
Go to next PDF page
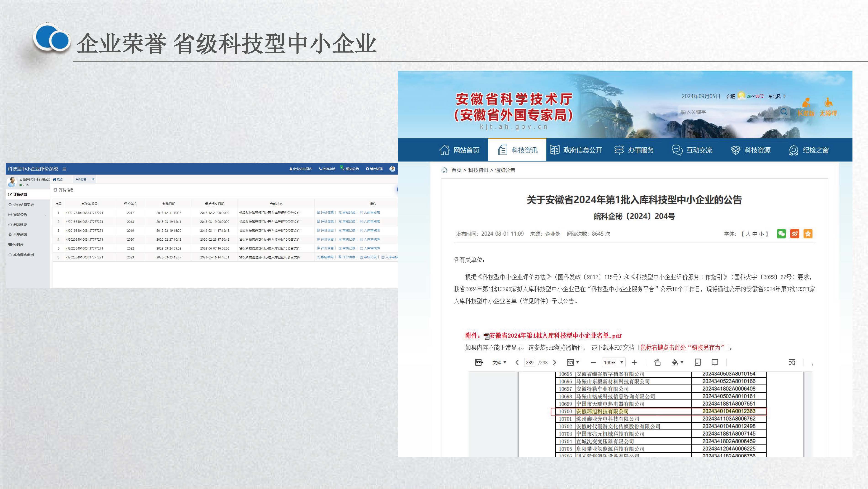[x=555, y=363]
